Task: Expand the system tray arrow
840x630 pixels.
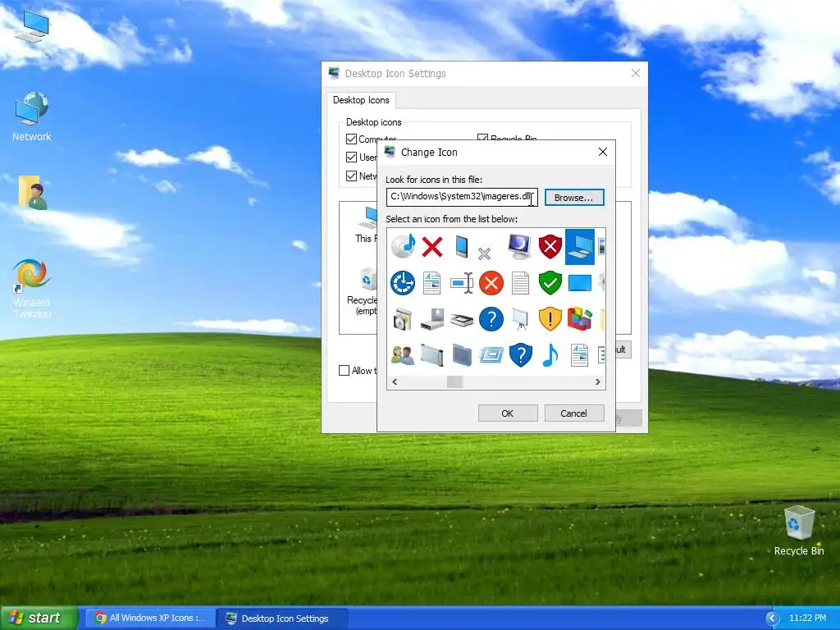Action: pos(772,619)
